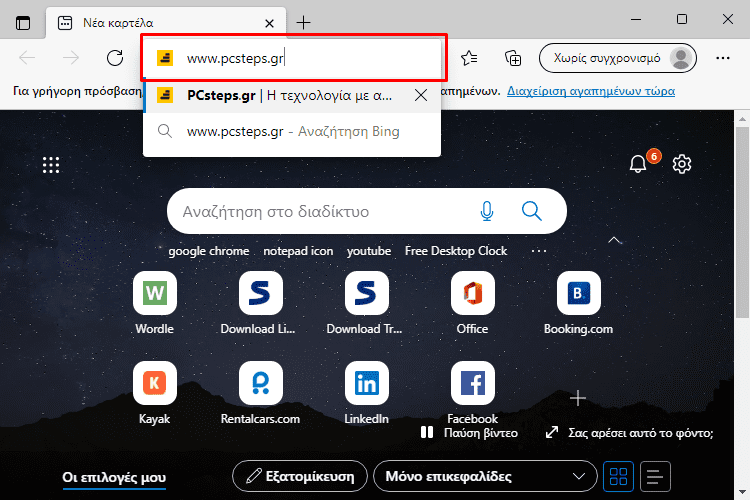Click the google chrome suggested search

pyautogui.click(x=209, y=251)
